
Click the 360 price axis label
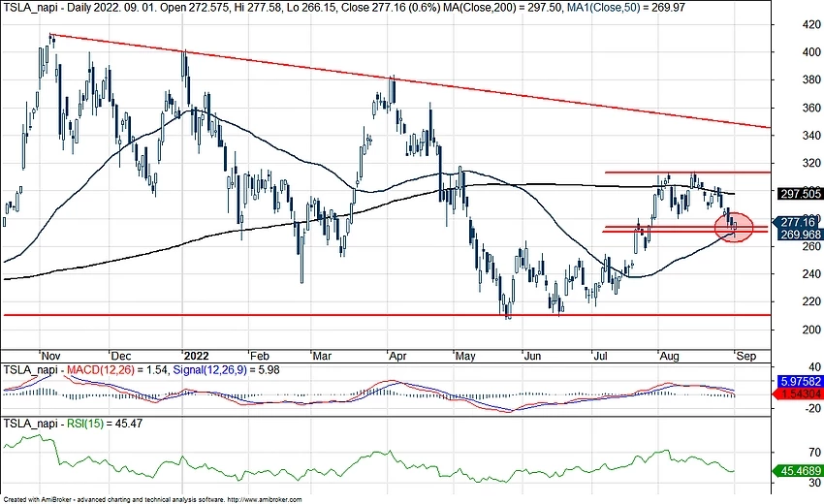tap(811, 108)
